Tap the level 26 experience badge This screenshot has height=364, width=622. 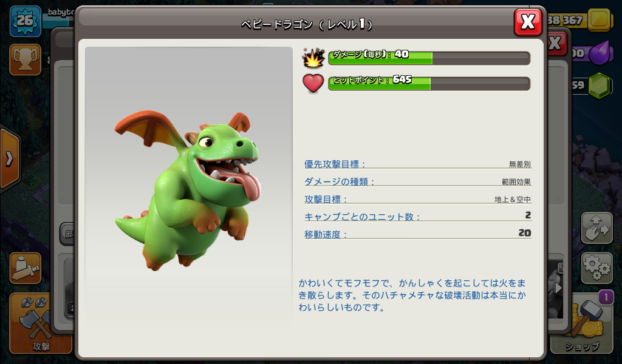point(25,21)
